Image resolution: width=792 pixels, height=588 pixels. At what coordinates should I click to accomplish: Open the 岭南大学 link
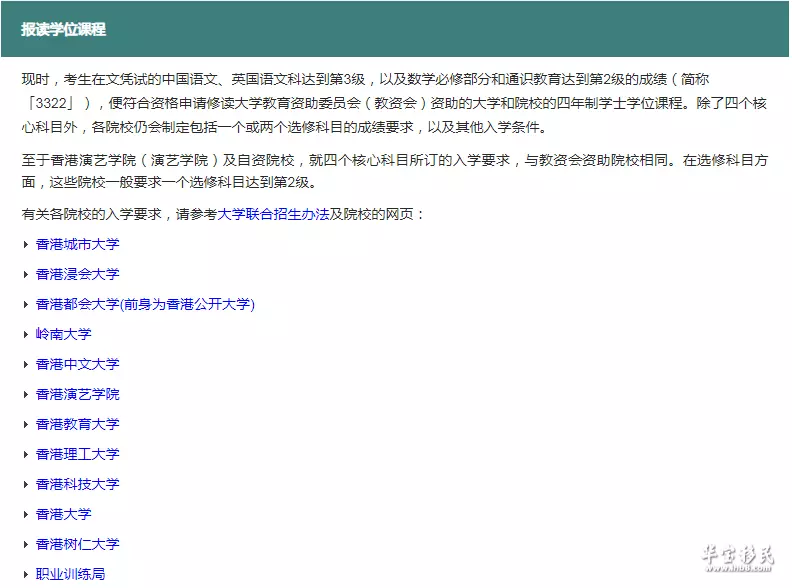[63, 334]
